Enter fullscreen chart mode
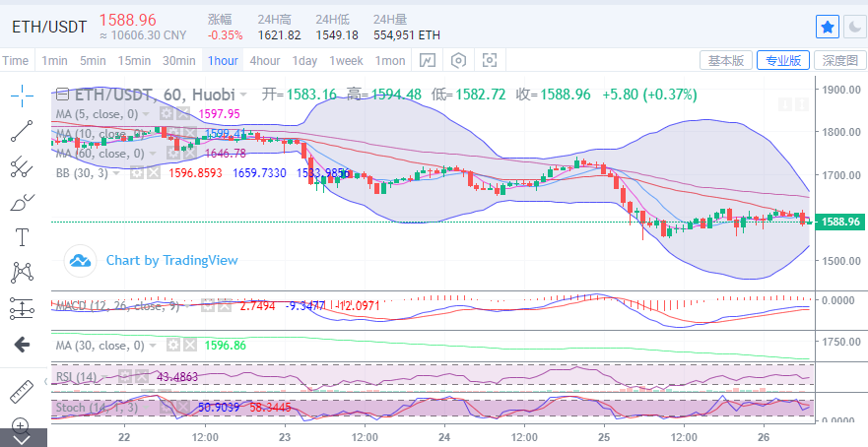 click(x=490, y=60)
